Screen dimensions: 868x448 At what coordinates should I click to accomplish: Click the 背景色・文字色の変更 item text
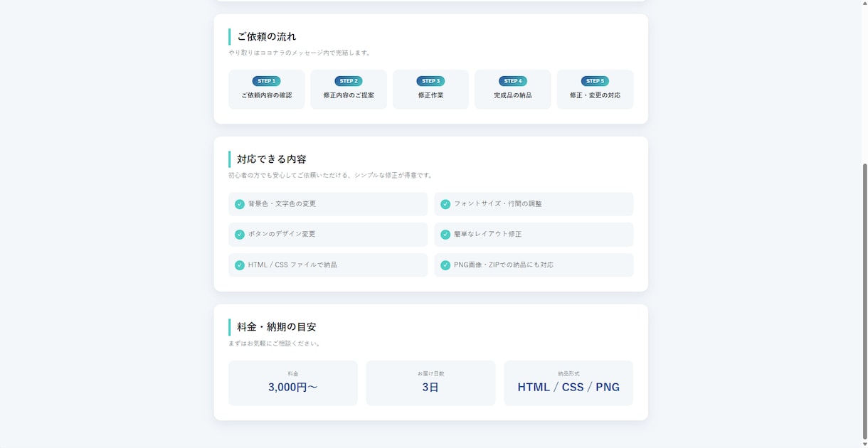pyautogui.click(x=282, y=204)
